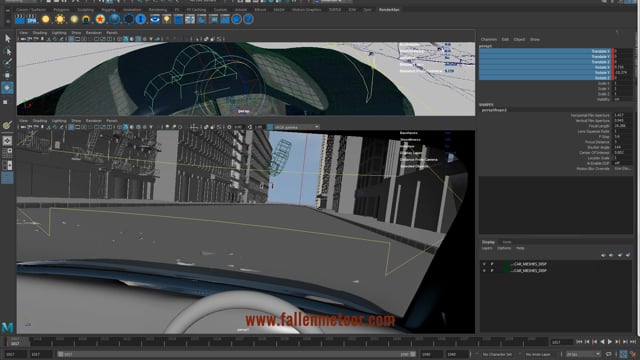Activate the Scale tool in toolbox
Screen dimensions: 640x360
tap(6, 101)
